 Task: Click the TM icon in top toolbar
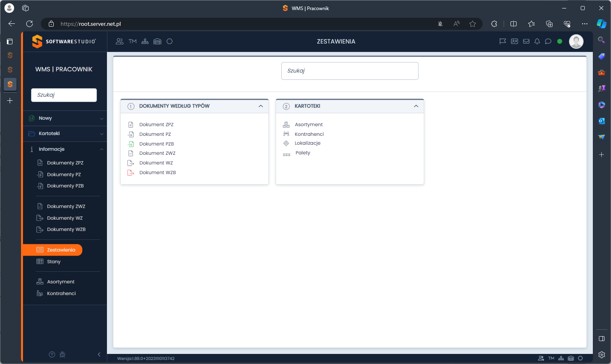tap(132, 42)
